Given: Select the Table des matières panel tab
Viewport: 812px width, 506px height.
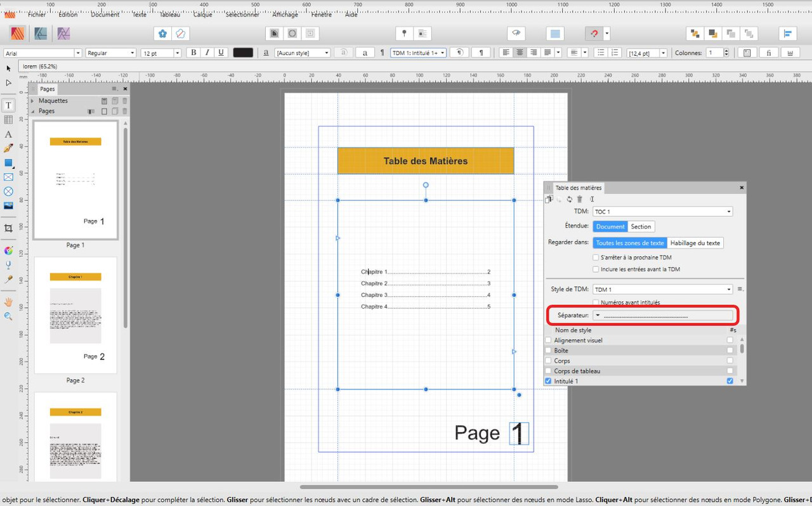Looking at the screenshot, I should click(x=578, y=188).
